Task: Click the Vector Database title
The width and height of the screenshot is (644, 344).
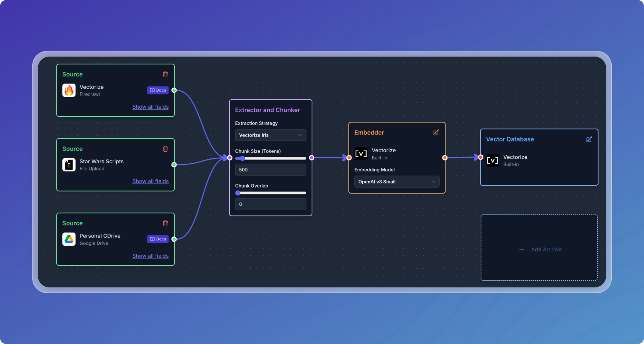Action: 510,139
